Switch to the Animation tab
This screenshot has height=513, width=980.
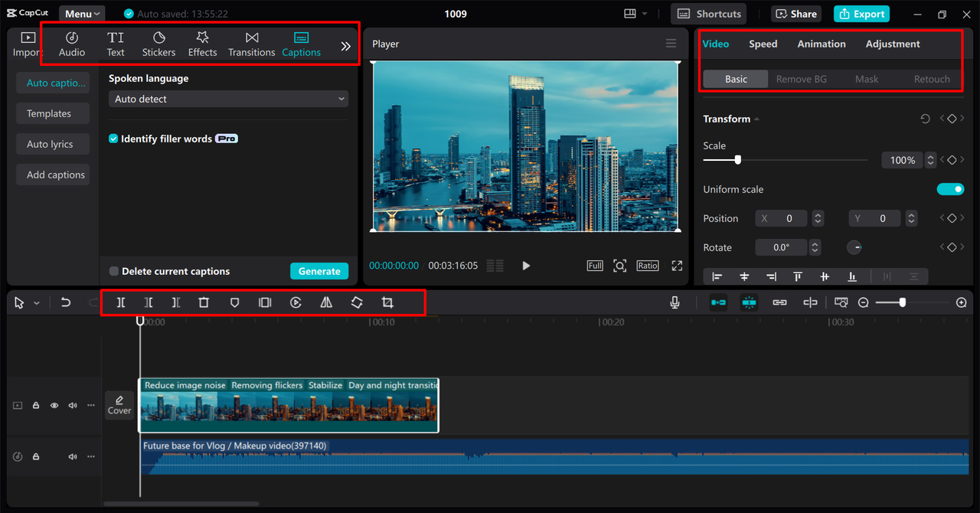822,44
